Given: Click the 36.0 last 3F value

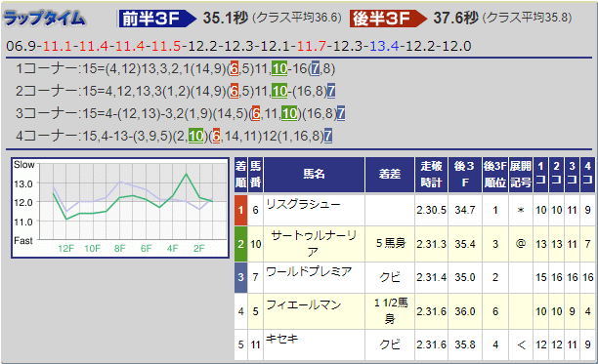Looking at the screenshot, I should pos(465,311).
